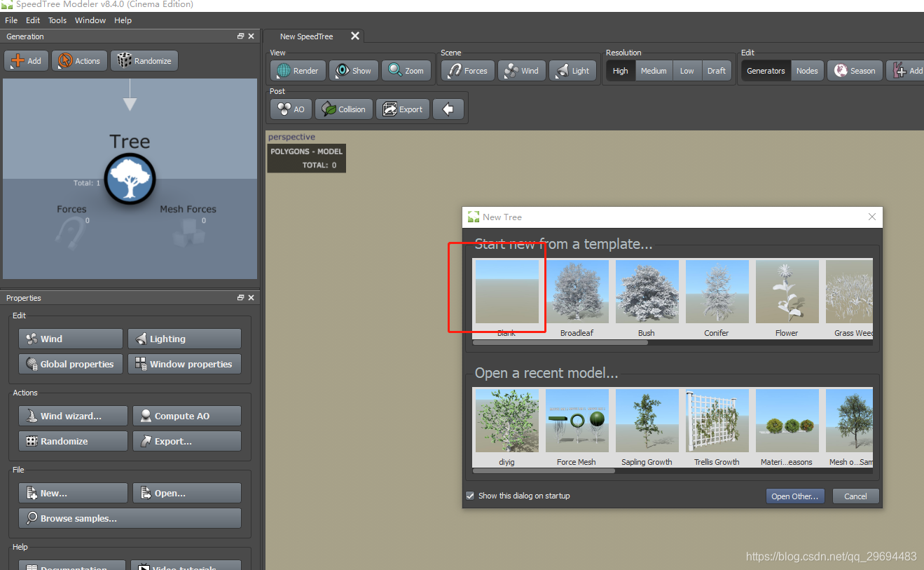Undock the Generation panel
Image resolution: width=924 pixels, height=570 pixels.
[240, 36]
